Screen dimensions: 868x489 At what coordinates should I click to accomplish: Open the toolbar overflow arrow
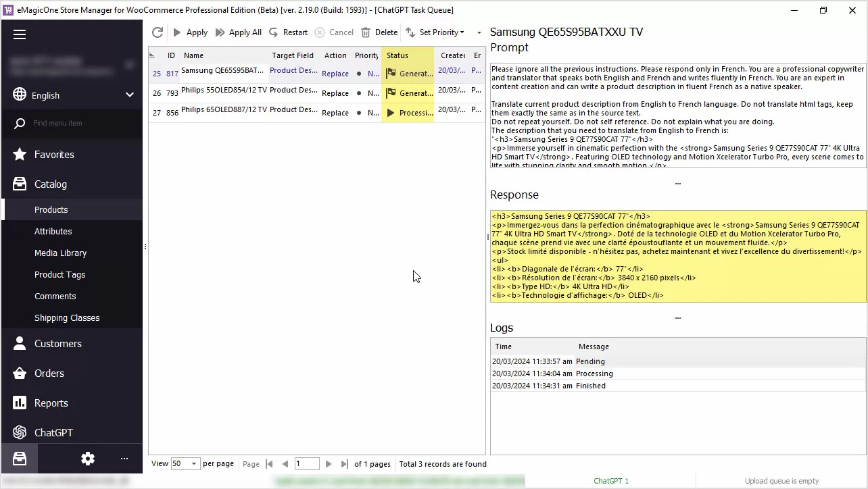(479, 32)
